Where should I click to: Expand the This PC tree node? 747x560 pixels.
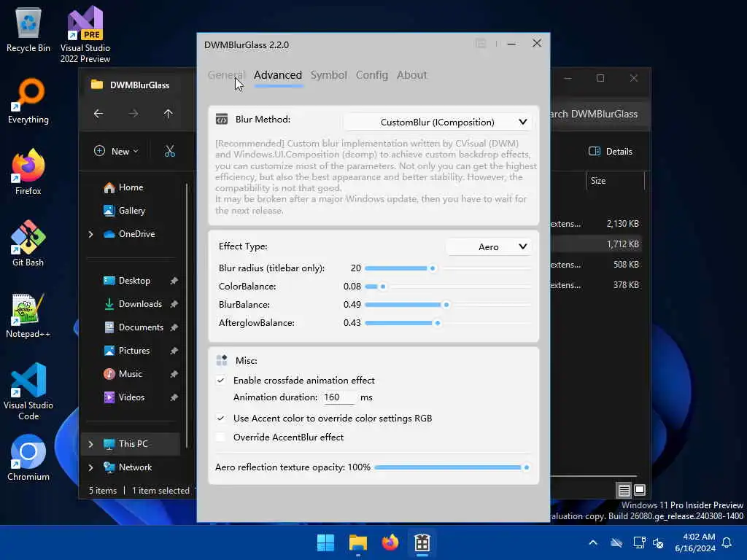(x=91, y=444)
